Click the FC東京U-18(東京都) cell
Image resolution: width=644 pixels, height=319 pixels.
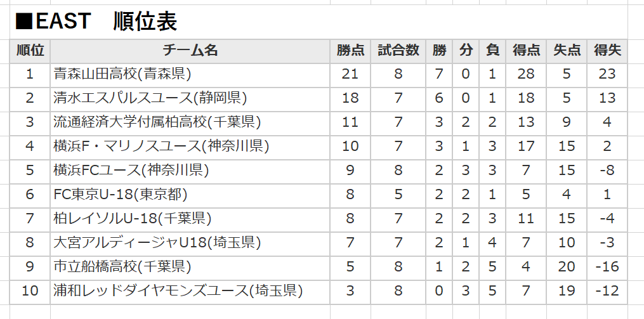[x=190, y=195]
